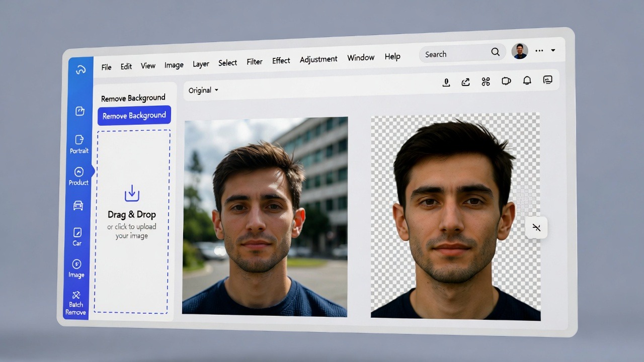Click the Search input field
The width and height of the screenshot is (644, 362).
click(x=455, y=54)
